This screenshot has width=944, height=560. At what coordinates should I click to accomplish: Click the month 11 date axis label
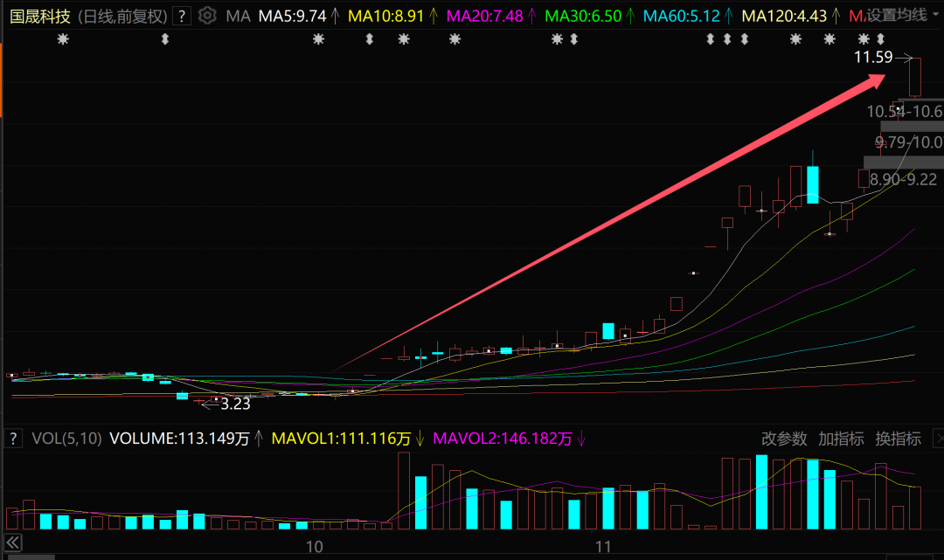coord(602,547)
